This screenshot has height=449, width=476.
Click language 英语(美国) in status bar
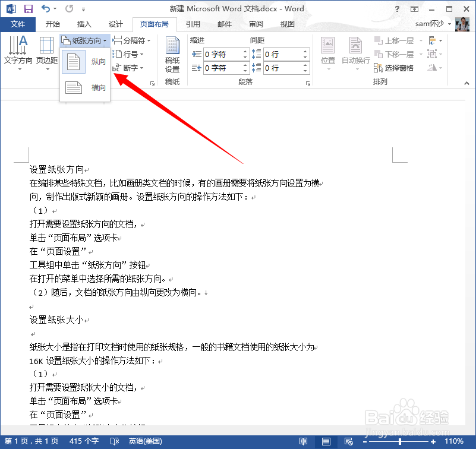pos(146,441)
